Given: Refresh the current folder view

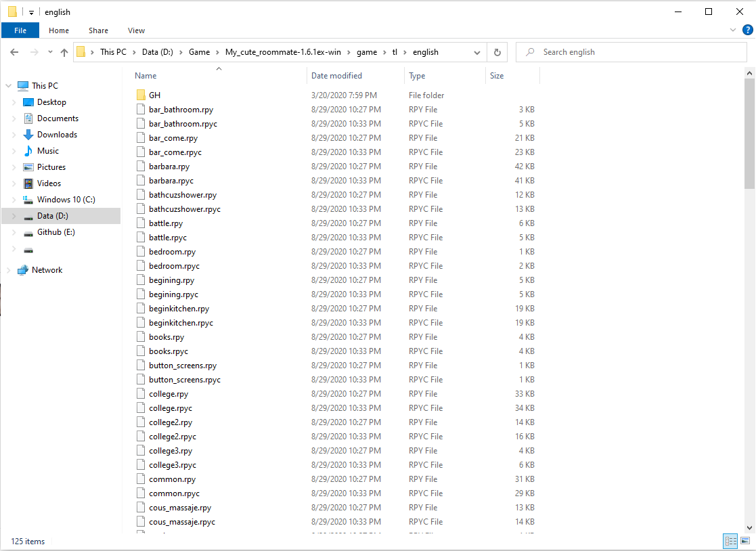Looking at the screenshot, I should coord(497,52).
